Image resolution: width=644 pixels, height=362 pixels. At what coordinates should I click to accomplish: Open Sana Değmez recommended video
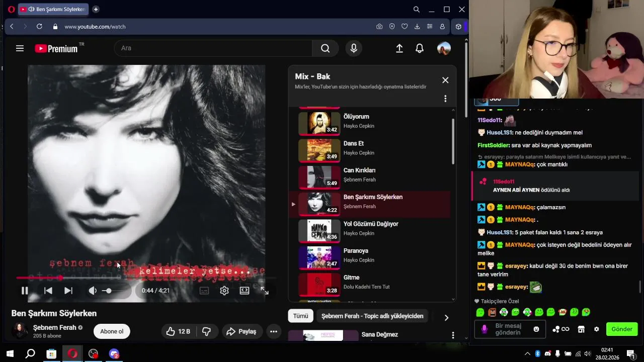click(380, 335)
